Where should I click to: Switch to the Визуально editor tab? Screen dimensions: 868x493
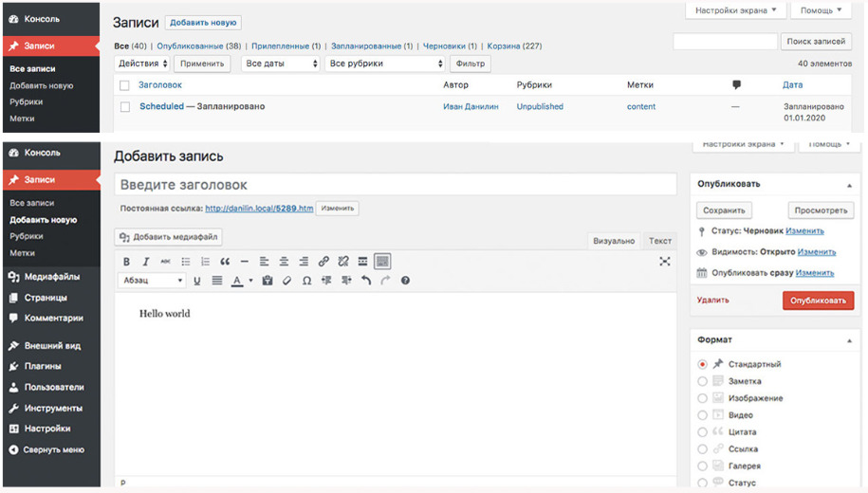pyautogui.click(x=614, y=241)
